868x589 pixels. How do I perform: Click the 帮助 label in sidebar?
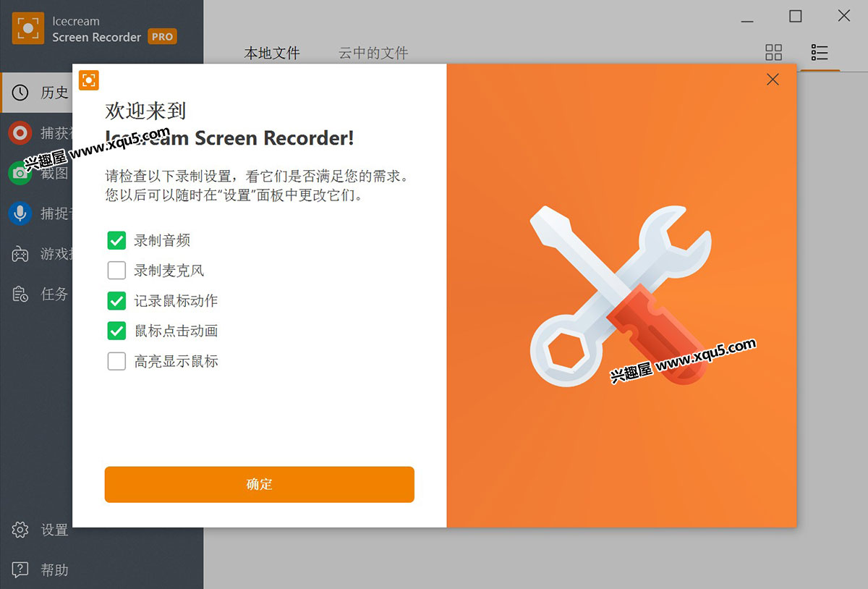tap(54, 570)
